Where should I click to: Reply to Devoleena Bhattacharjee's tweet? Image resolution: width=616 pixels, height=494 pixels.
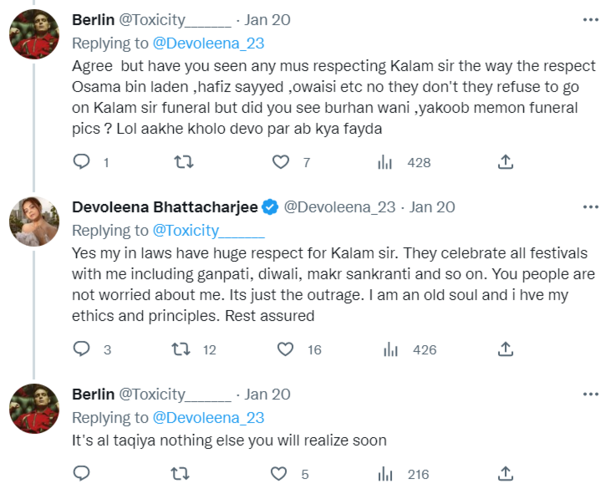click(x=84, y=350)
